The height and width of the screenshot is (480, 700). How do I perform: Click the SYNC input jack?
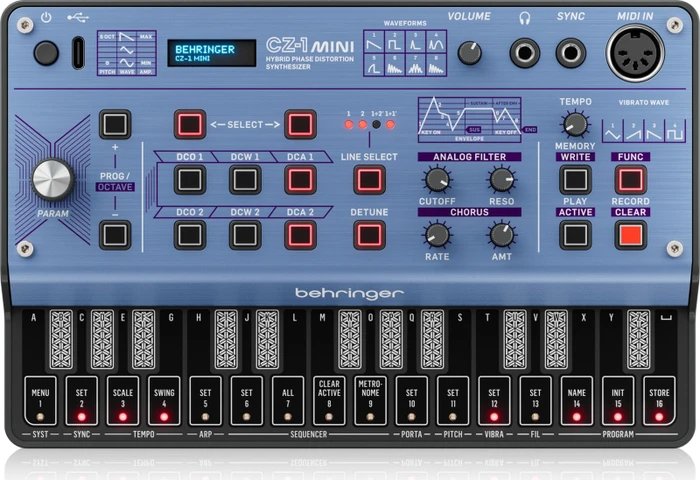point(571,53)
